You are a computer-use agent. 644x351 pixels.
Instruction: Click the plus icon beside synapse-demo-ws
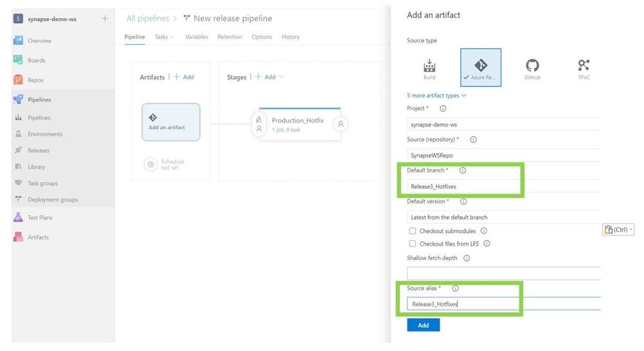pyautogui.click(x=105, y=19)
